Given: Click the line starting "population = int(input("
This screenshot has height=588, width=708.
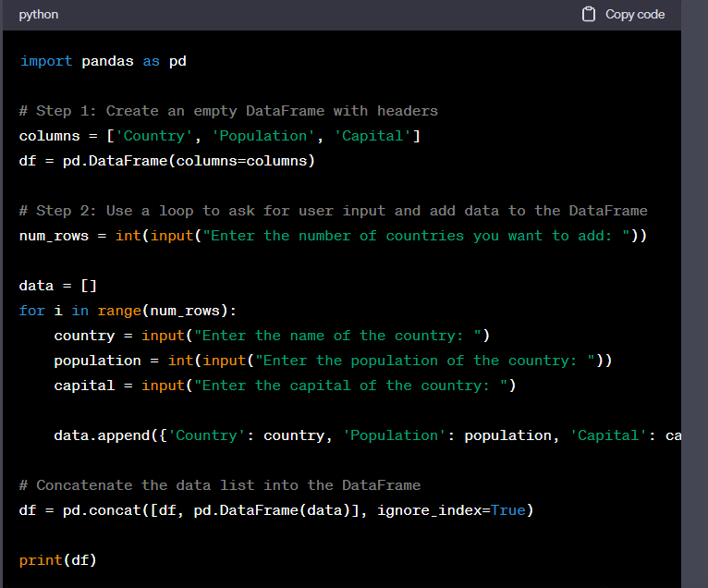Looking at the screenshot, I should [x=334, y=360].
